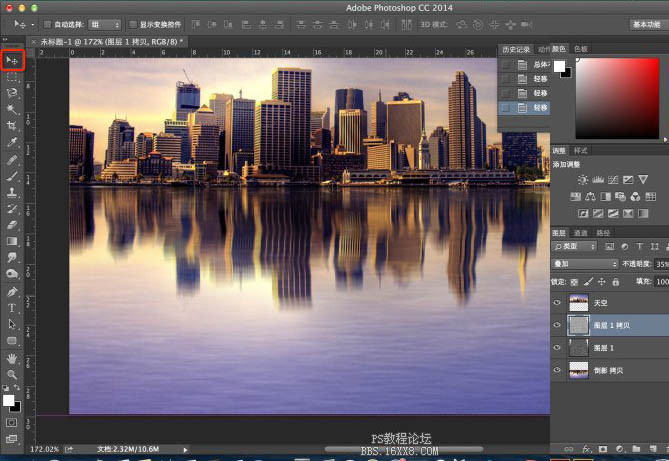This screenshot has height=461, width=669.
Task: Select the Move tool in the toolbox
Action: click(12, 61)
